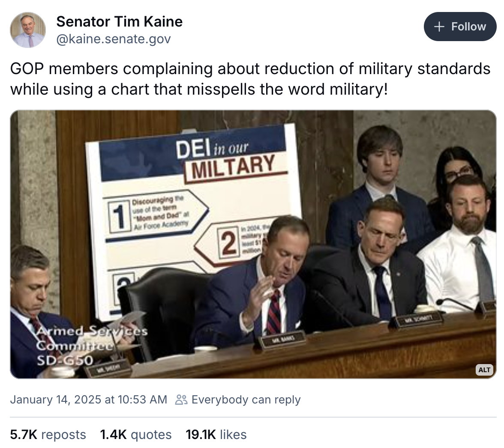Viewport: 504px width, 448px height.
Task: Open the hearing photo attachment
Action: point(253,245)
